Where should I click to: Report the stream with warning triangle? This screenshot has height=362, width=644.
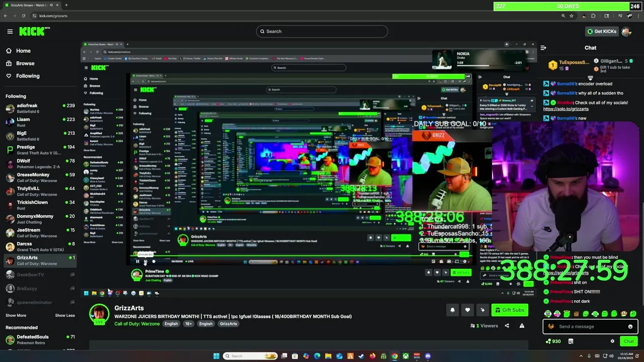pyautogui.click(x=522, y=326)
